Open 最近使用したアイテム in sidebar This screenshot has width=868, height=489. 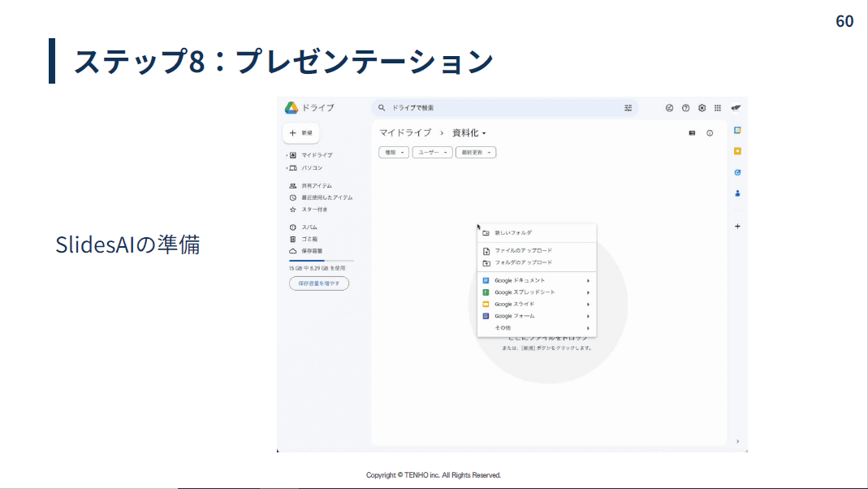click(x=326, y=197)
